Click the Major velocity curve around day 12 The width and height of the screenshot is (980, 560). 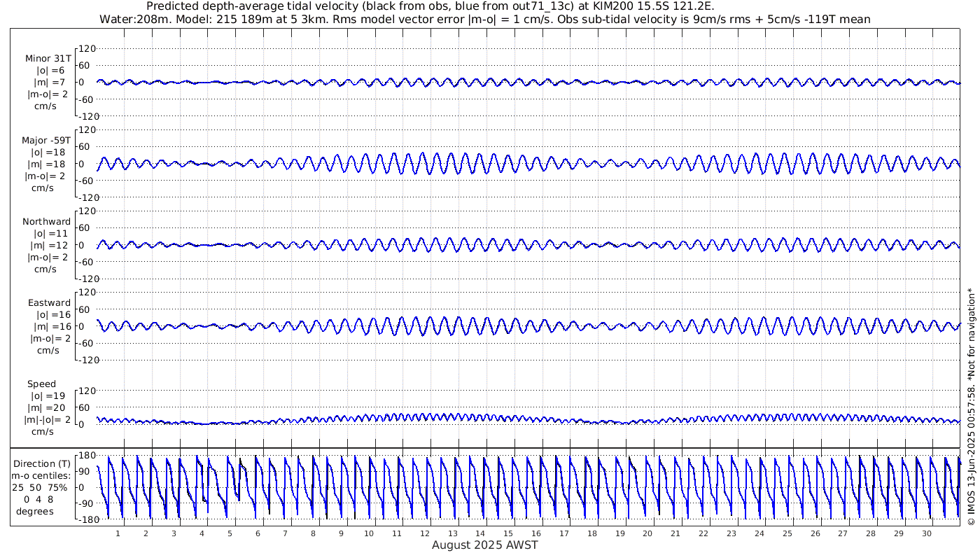tap(422, 163)
